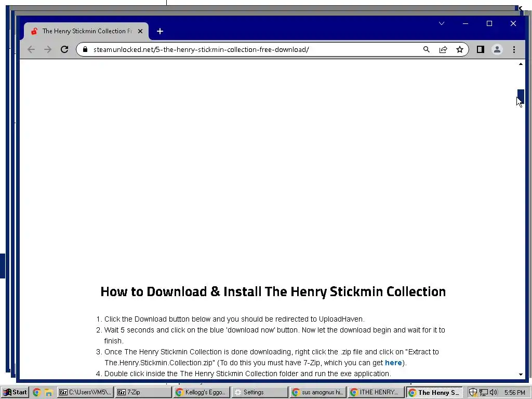
Task: Switch to !THE HENRY Chrome window
Action: (376, 392)
